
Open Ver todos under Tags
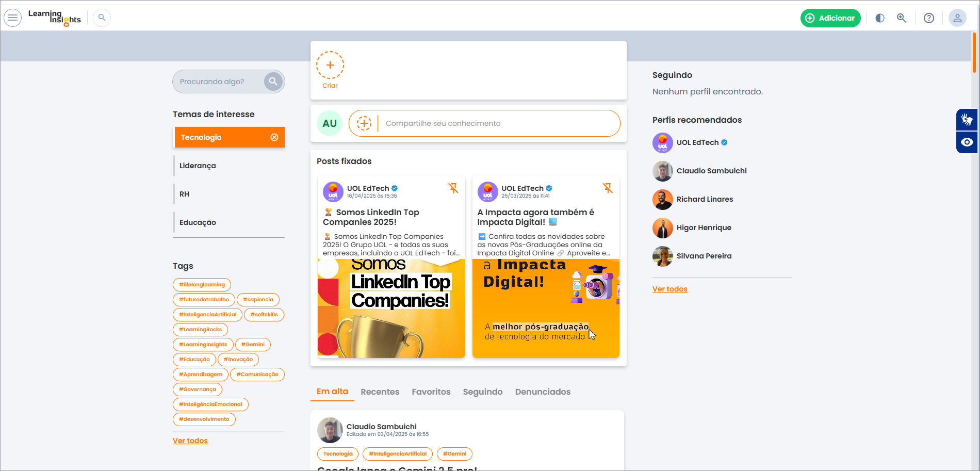click(x=190, y=441)
